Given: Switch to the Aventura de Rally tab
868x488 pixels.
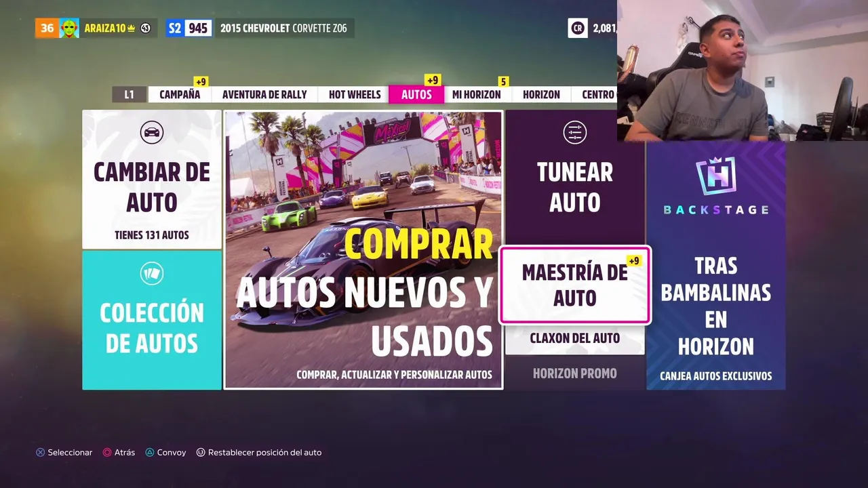Looking at the screenshot, I should [x=264, y=95].
